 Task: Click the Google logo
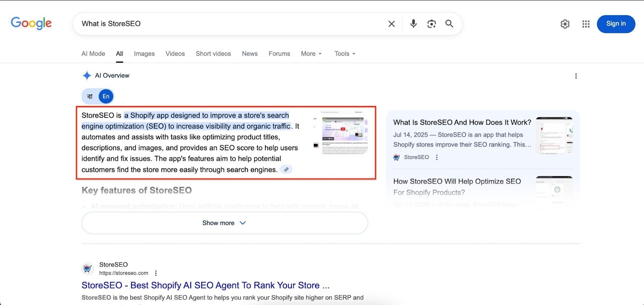[31, 23]
